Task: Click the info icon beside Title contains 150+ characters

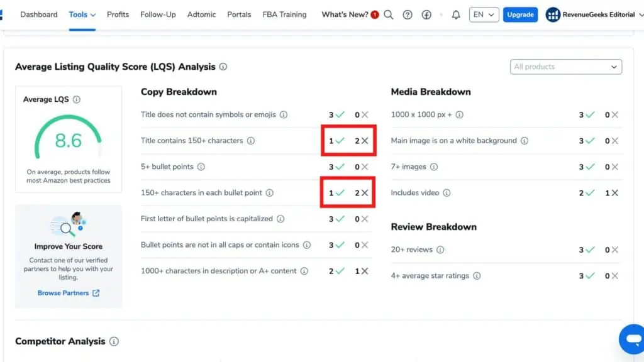Action: (x=252, y=141)
